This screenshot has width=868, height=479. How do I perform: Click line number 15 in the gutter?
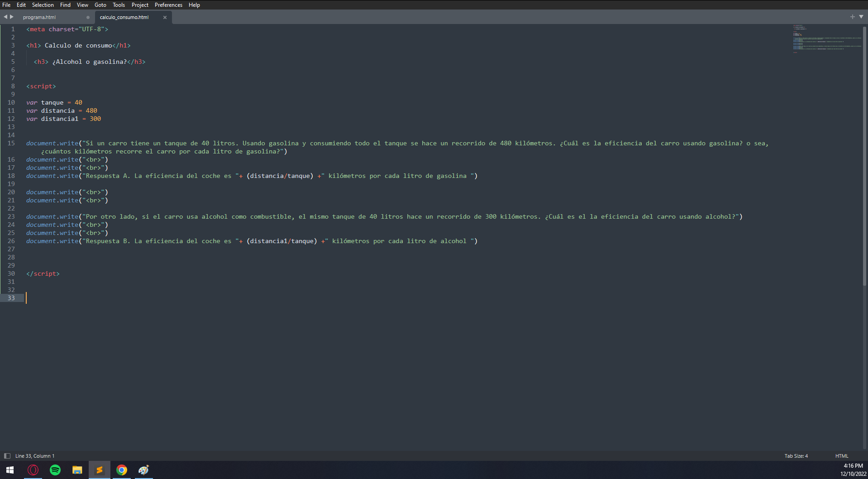point(11,143)
